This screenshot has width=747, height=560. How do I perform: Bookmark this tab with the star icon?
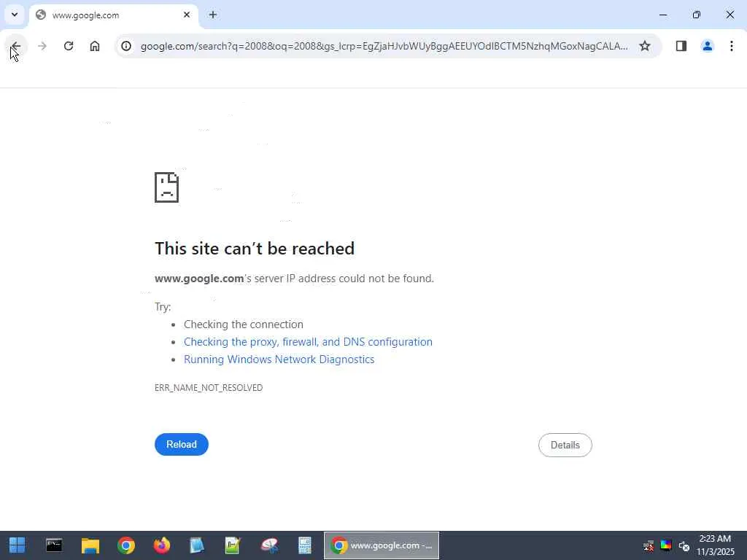point(645,46)
